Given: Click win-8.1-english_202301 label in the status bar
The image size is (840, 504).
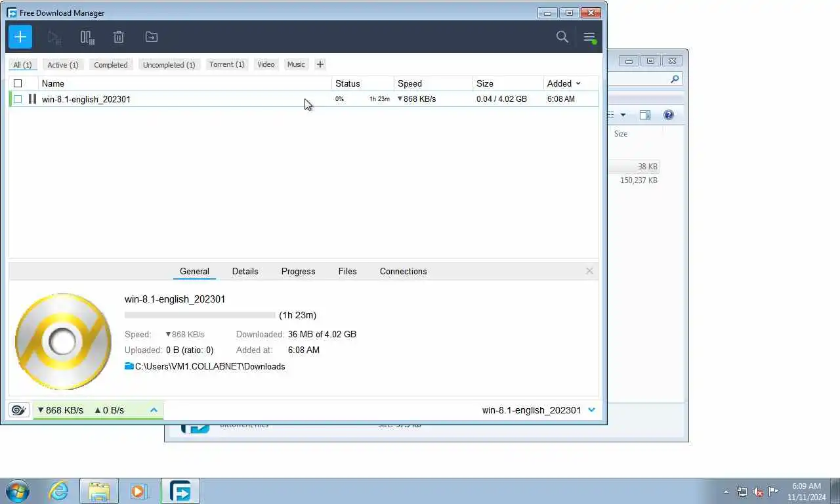Looking at the screenshot, I should click(532, 410).
